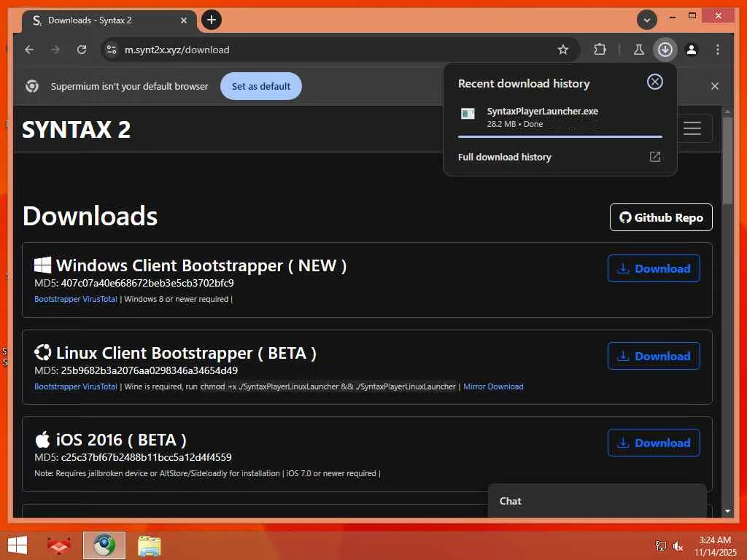
Task: Open the browser three-dot menu
Action: (718, 50)
